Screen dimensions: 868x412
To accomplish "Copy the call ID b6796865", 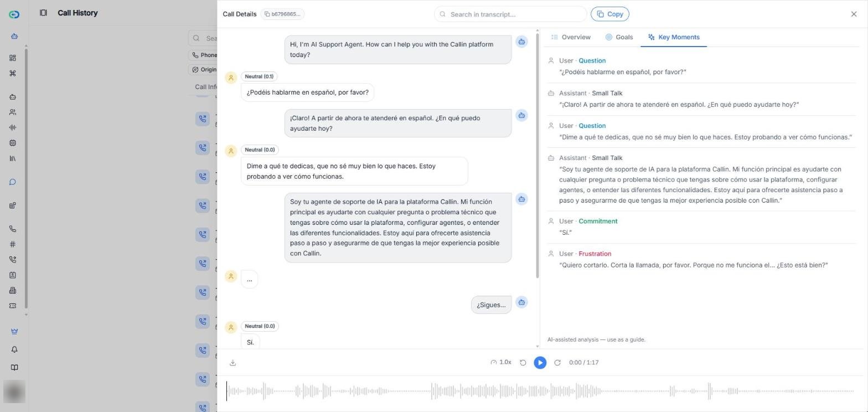I will (282, 14).
